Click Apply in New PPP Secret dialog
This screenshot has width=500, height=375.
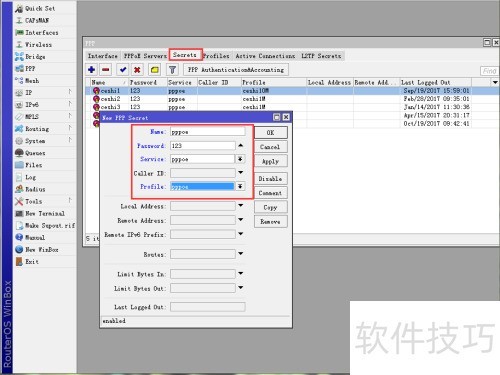[x=270, y=161]
